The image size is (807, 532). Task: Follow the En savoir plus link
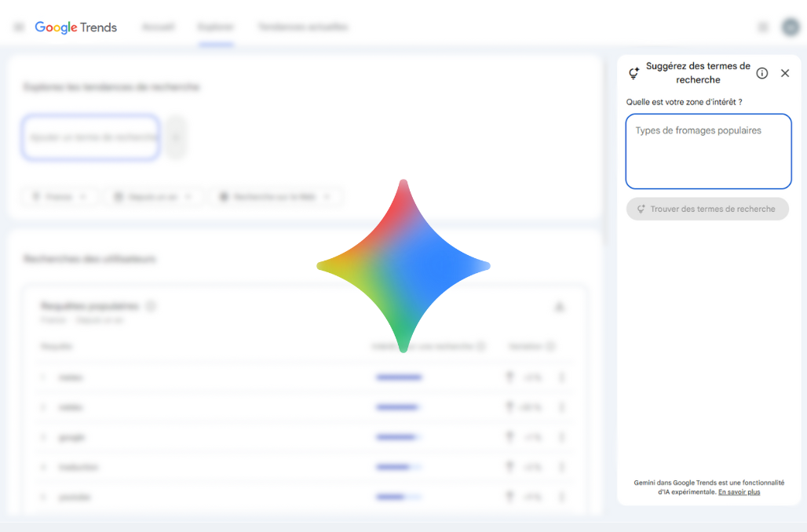click(739, 492)
